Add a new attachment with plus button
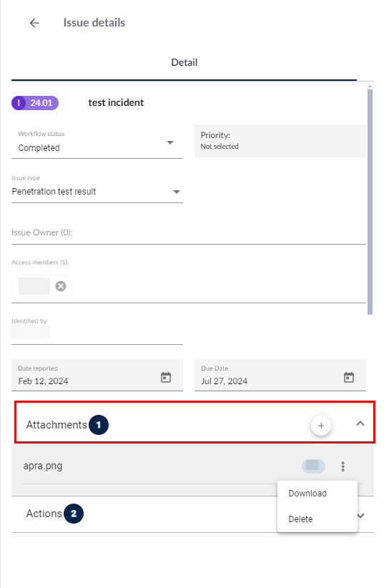 tap(321, 426)
